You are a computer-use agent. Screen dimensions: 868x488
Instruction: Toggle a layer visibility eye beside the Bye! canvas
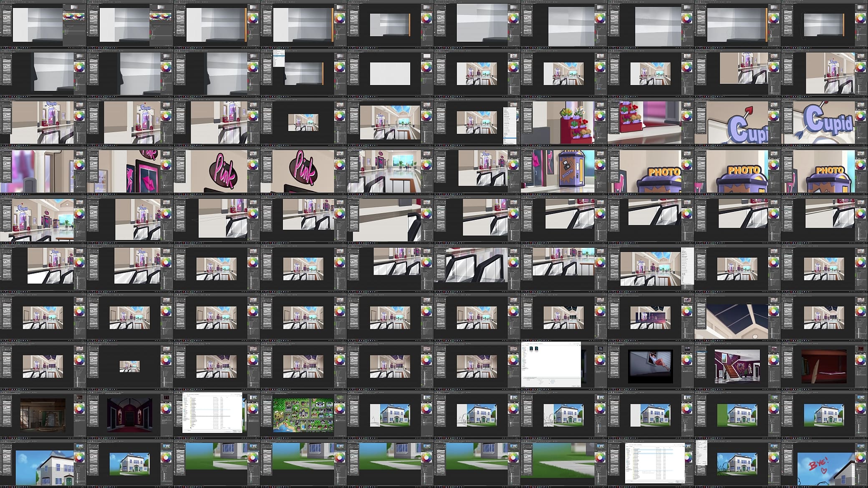pyautogui.click(x=855, y=470)
